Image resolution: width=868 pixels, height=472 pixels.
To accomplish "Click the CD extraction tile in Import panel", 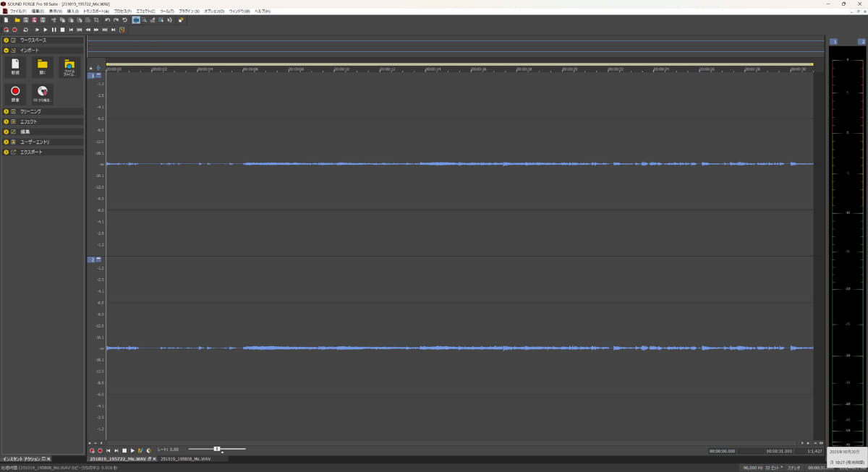I will [43, 94].
